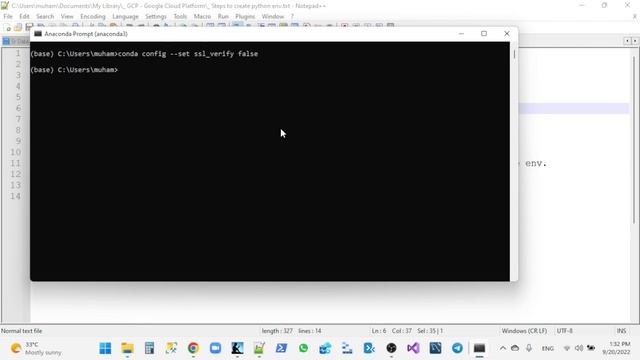Screen dimensions: 640x360
Task: Click the ENG language indicator in tray
Action: point(548,348)
